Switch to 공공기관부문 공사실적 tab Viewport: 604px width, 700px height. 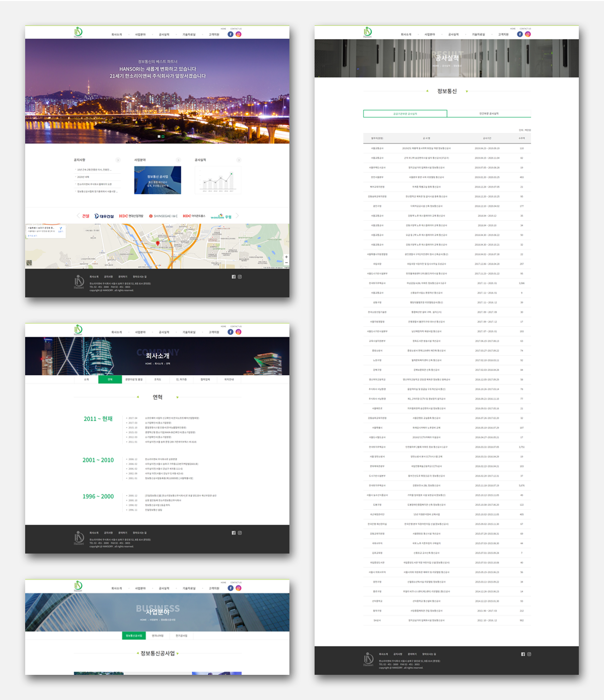405,114
